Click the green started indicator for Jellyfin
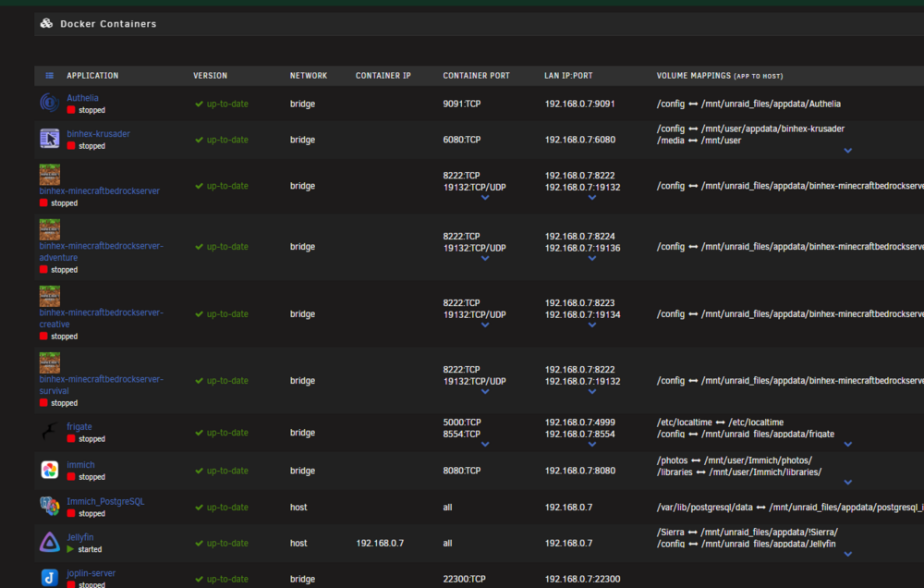924x588 pixels. [x=71, y=549]
